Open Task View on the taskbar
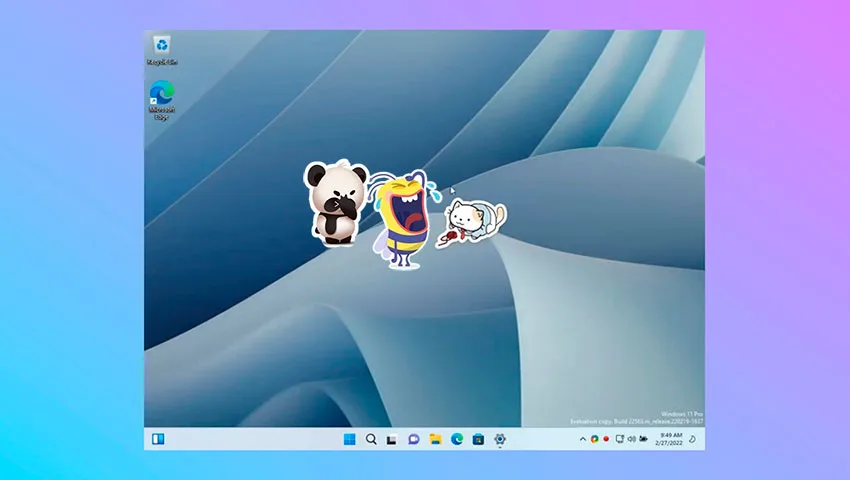Viewport: 850px width, 480px height. (392, 439)
